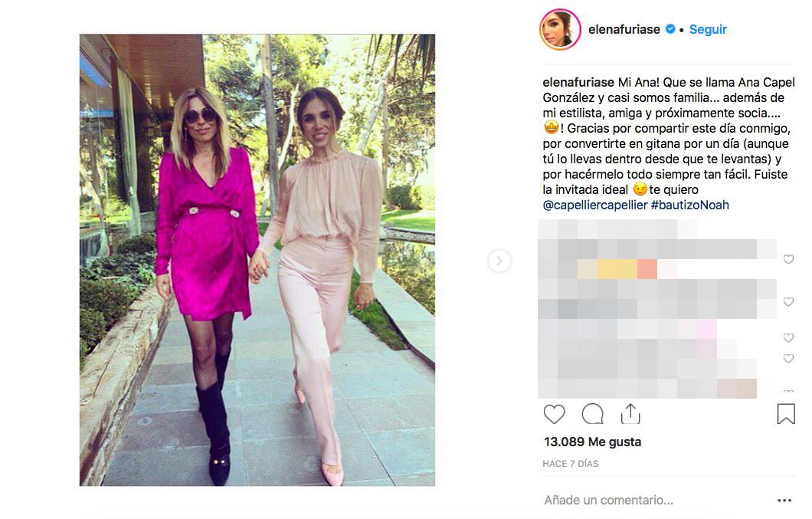Follow the account via Seguir

point(708,30)
